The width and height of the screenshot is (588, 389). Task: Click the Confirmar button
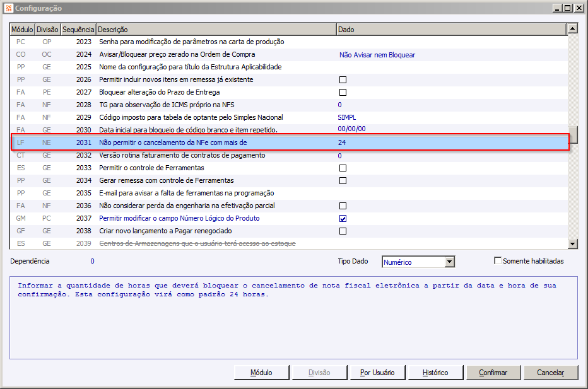point(493,373)
